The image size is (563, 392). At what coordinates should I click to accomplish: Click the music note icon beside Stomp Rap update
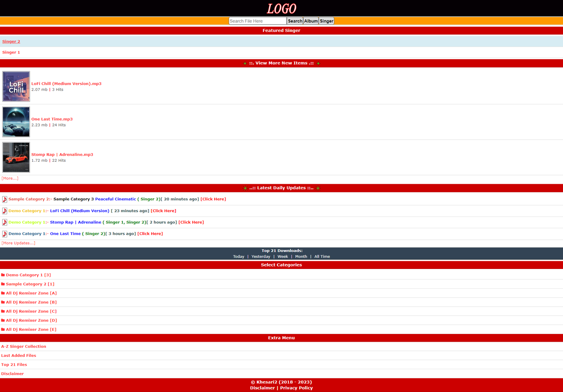tap(5, 222)
